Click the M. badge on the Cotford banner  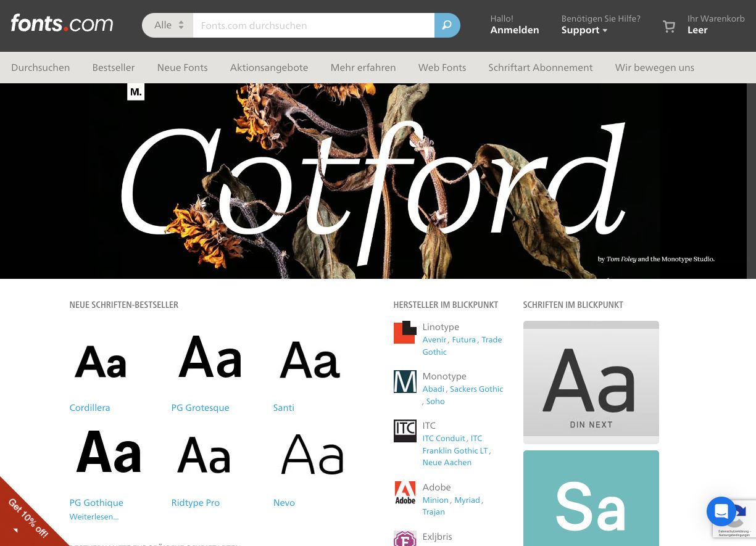(x=136, y=91)
